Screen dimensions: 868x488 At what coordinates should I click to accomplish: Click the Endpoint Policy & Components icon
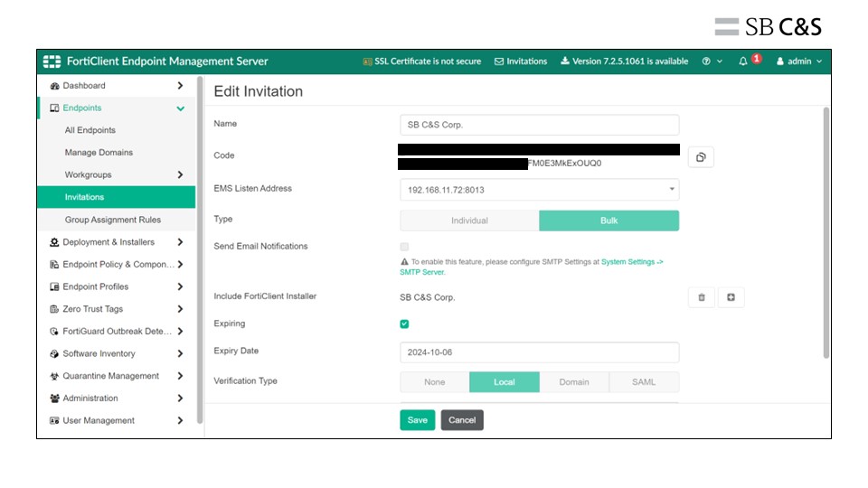[54, 265]
